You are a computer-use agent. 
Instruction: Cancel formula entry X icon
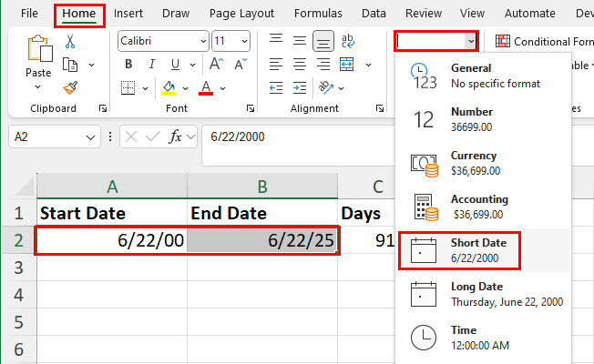pos(131,136)
